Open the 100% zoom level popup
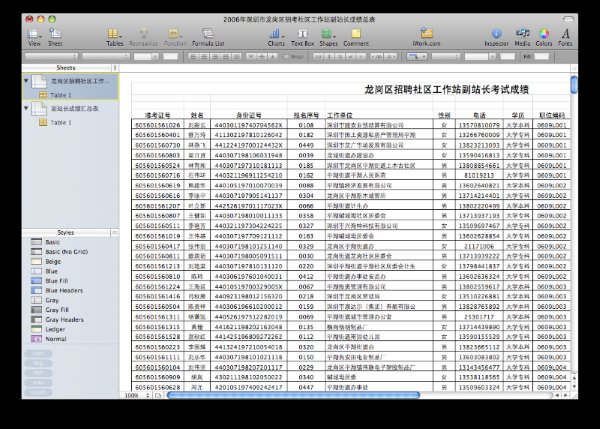Image resolution: width=600 pixels, height=429 pixels. point(137,395)
